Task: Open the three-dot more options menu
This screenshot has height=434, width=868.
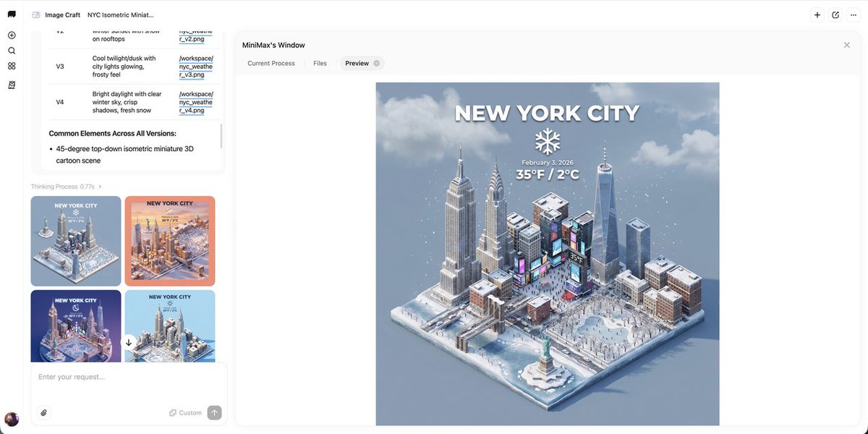Action: point(854,14)
